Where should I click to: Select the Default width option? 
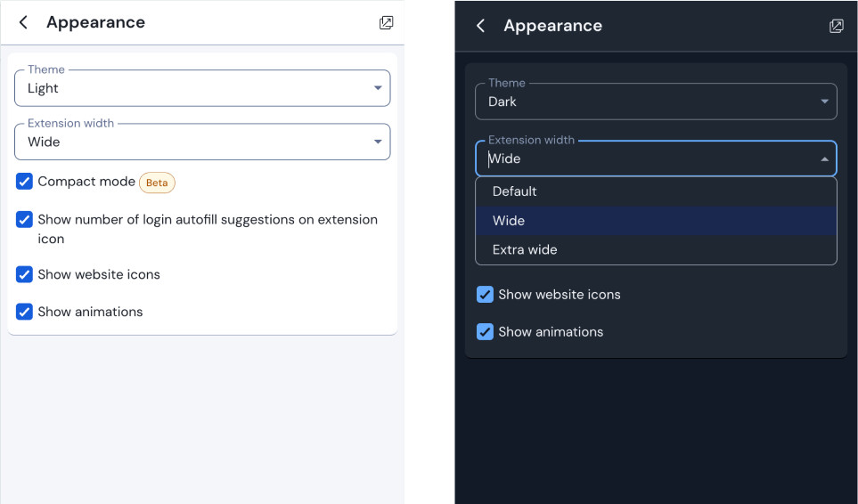(515, 191)
